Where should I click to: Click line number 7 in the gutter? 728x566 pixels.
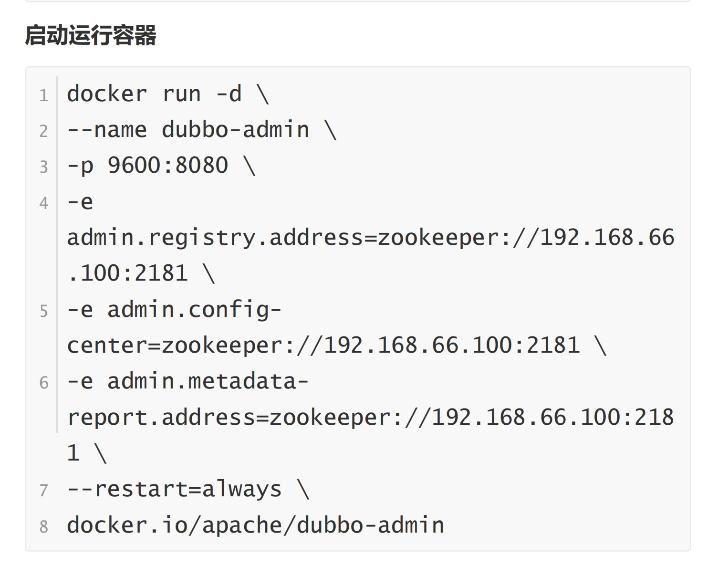44,490
